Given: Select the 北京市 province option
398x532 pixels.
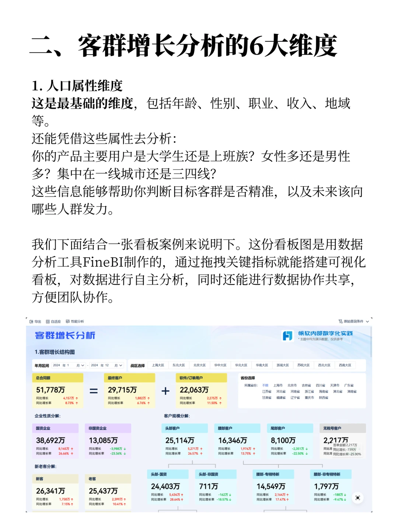Looking at the screenshot, I should pos(292,385).
